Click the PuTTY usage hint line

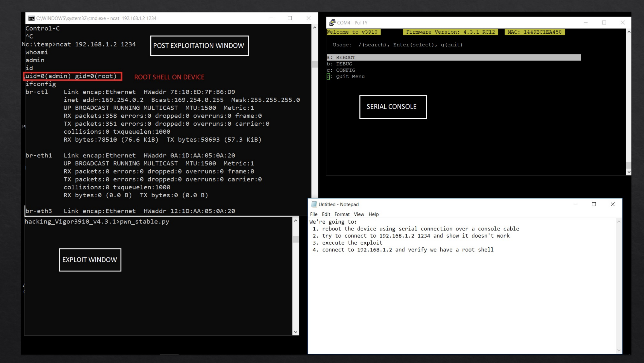[x=397, y=45]
